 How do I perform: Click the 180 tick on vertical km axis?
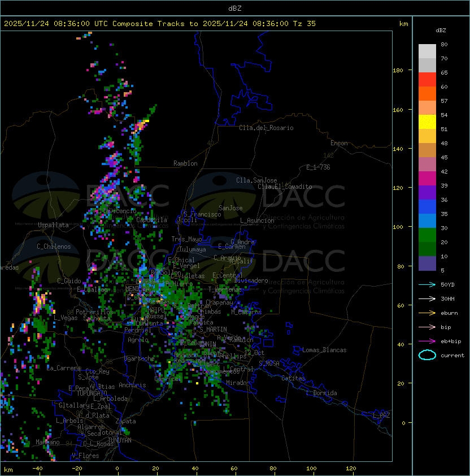coord(398,71)
